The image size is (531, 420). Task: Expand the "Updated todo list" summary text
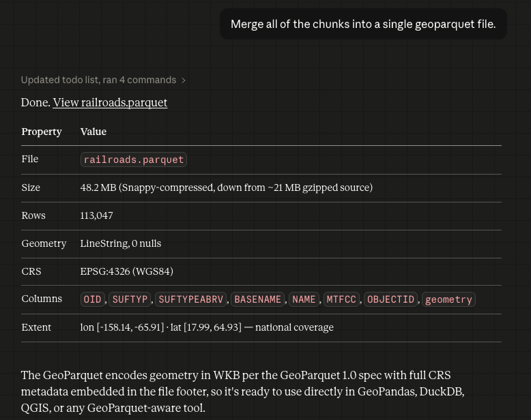tap(98, 80)
